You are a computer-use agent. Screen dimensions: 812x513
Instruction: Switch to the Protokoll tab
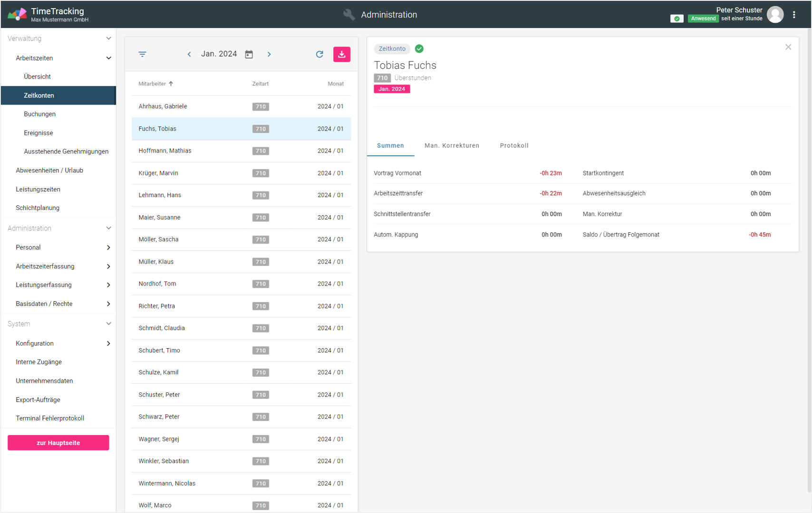coord(514,145)
